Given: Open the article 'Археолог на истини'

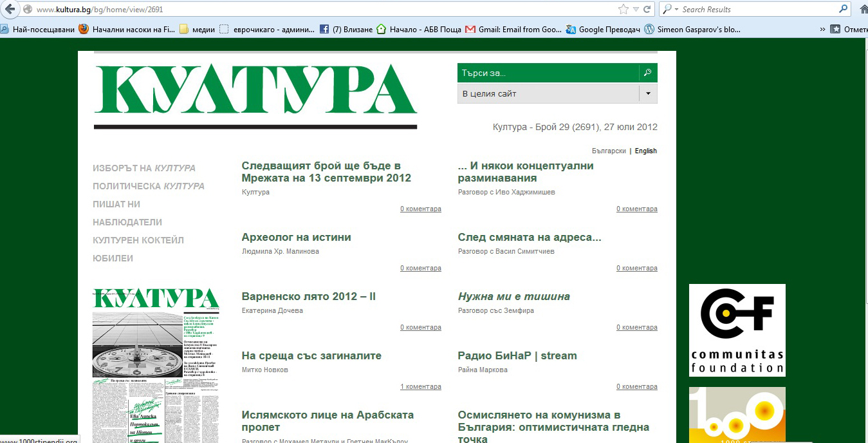Looking at the screenshot, I should click(x=296, y=237).
